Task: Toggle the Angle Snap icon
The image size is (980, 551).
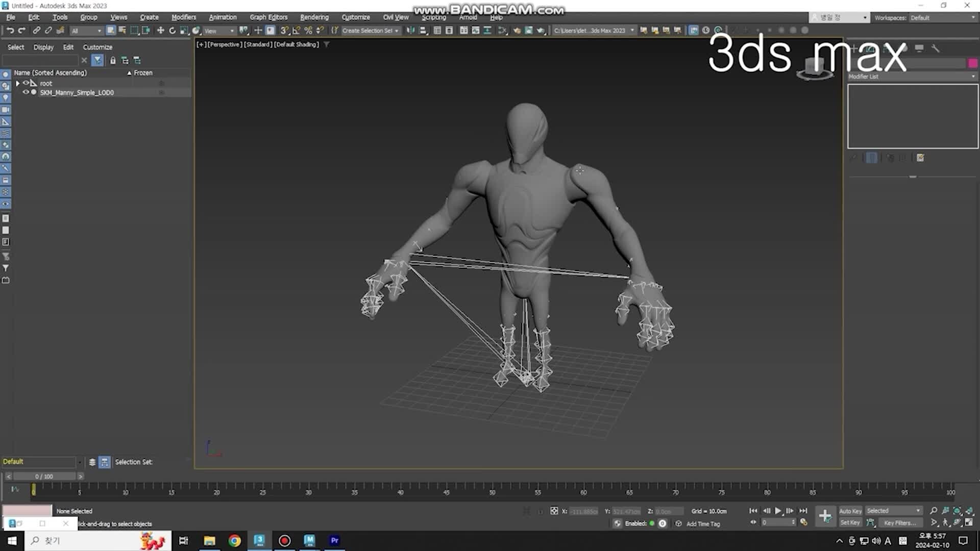Action: click(x=296, y=31)
